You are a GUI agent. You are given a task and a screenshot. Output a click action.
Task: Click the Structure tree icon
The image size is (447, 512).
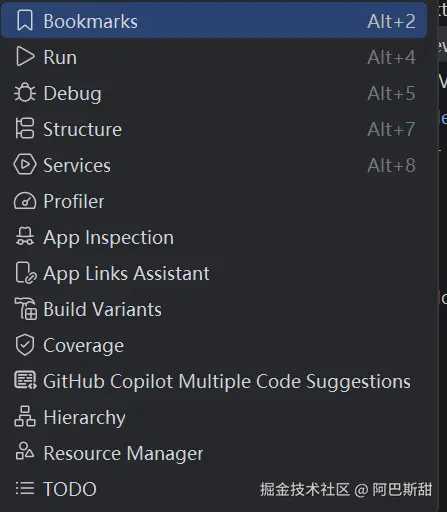(x=25, y=128)
